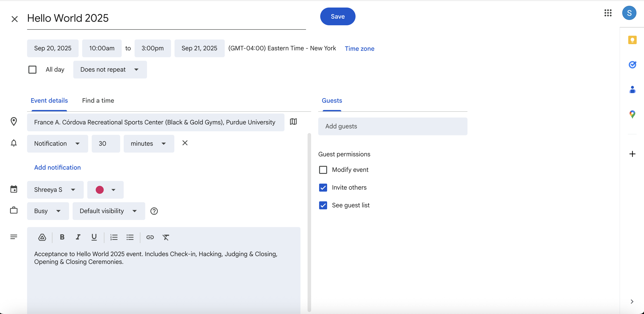
Task: Remove text formatting in description
Action: tap(166, 237)
